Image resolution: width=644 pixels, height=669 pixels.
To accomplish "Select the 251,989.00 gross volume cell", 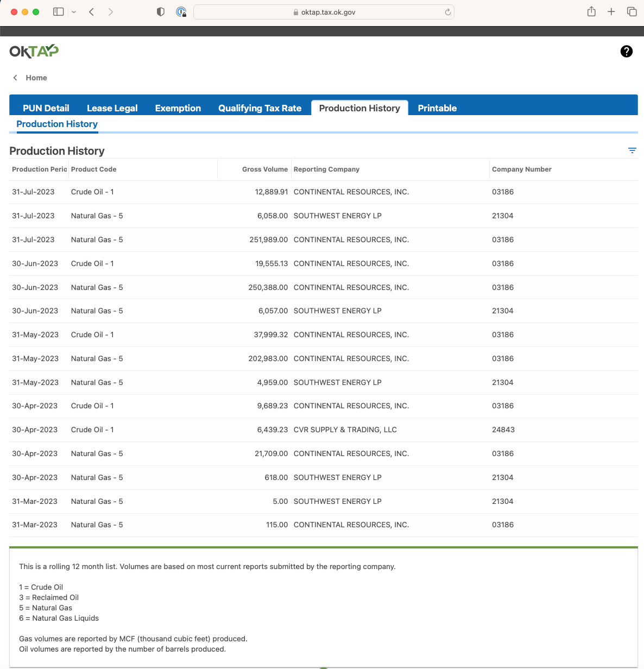I will [269, 239].
